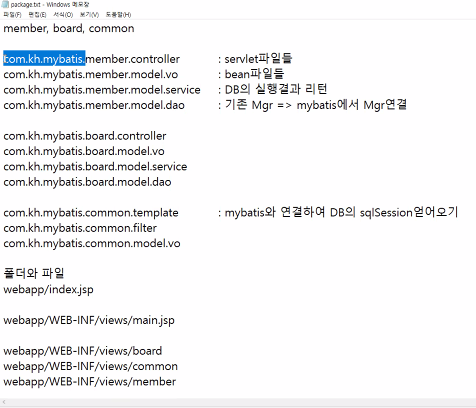Click the member.model.vo package line
The image size is (476, 408).
coord(91,74)
